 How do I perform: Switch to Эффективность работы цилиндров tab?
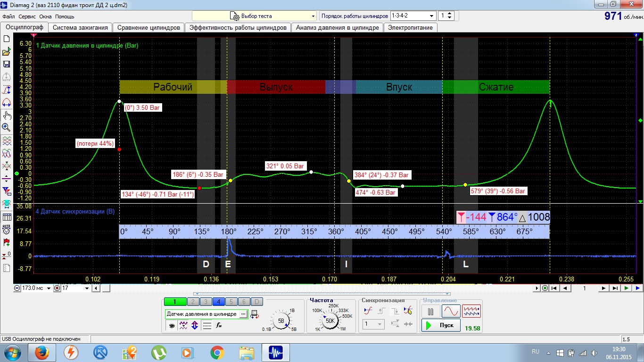[238, 27]
